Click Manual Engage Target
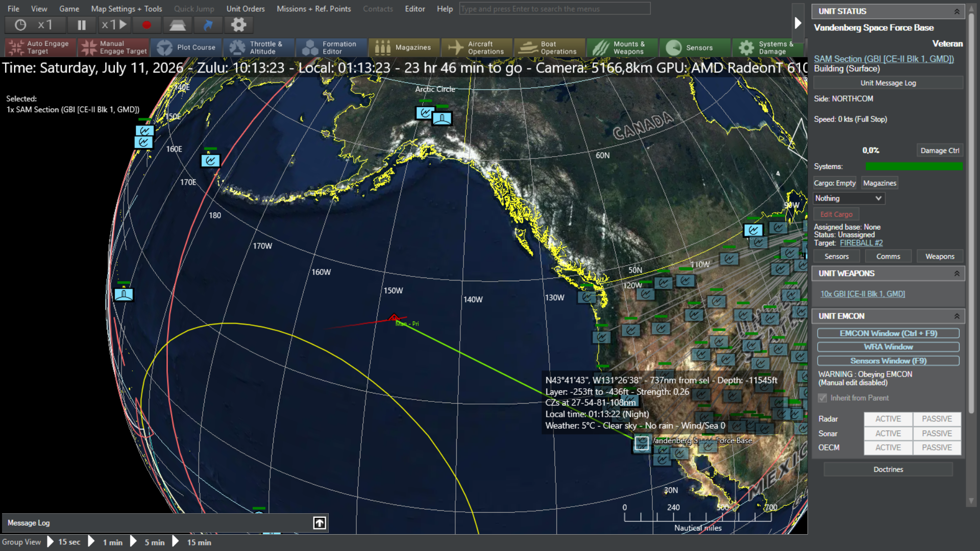980x551 pixels. [x=114, y=47]
